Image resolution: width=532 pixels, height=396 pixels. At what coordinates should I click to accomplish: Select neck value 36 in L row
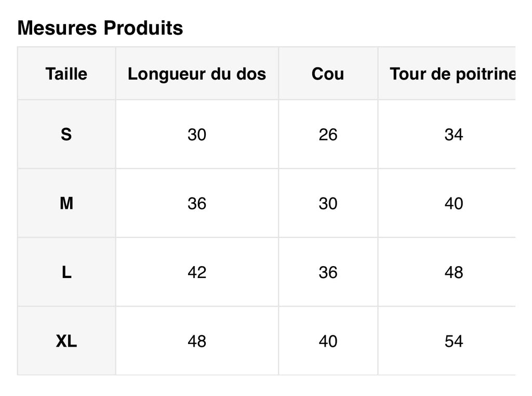pyautogui.click(x=328, y=272)
